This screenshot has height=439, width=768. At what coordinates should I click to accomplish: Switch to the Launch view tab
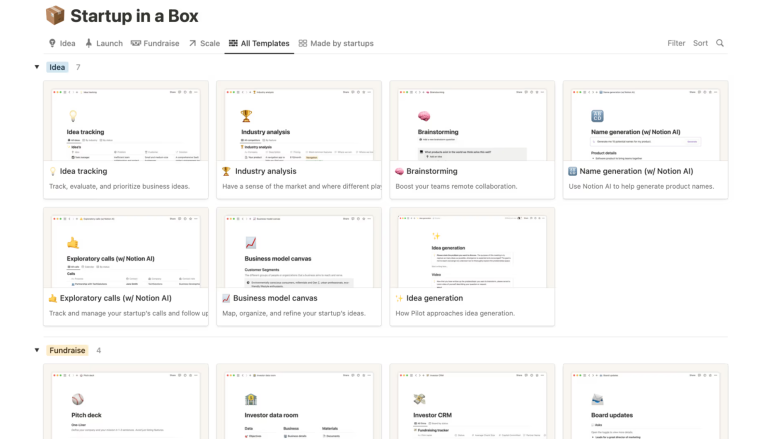tap(104, 43)
